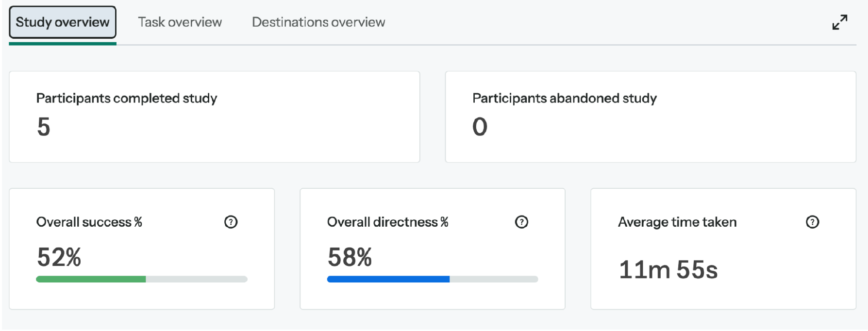
Task: Click the 11m 55s time value
Action: 668,270
